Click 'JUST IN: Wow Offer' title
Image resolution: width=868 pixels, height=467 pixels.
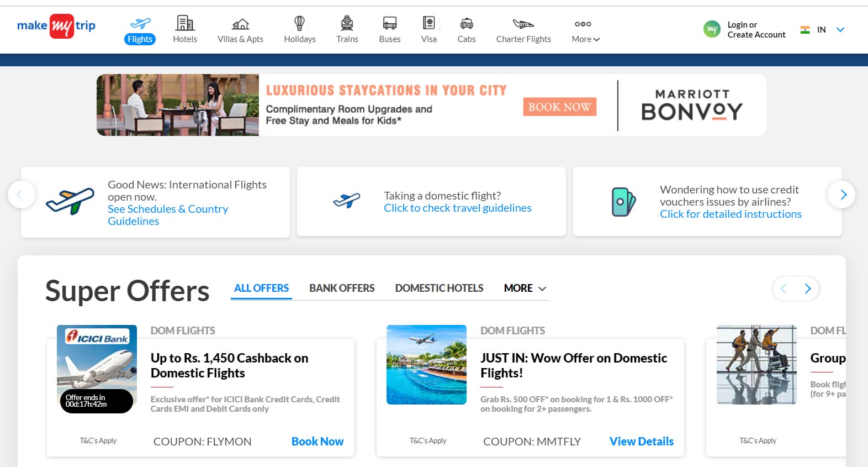coord(574,365)
